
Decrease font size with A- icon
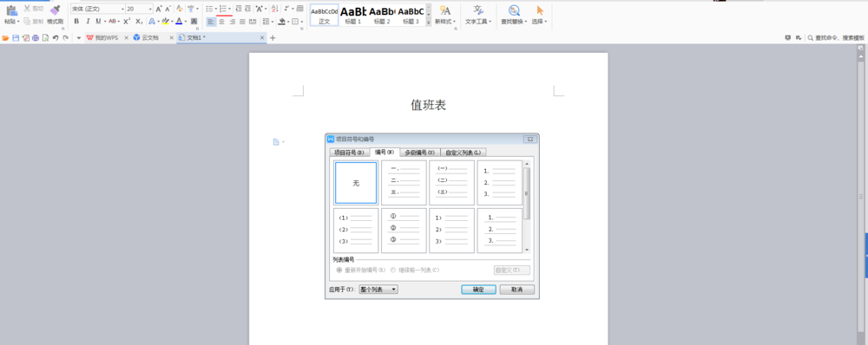click(168, 9)
